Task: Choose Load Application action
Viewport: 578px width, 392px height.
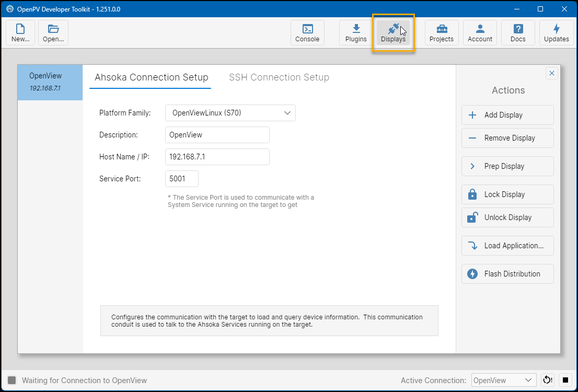Action: [507, 246]
